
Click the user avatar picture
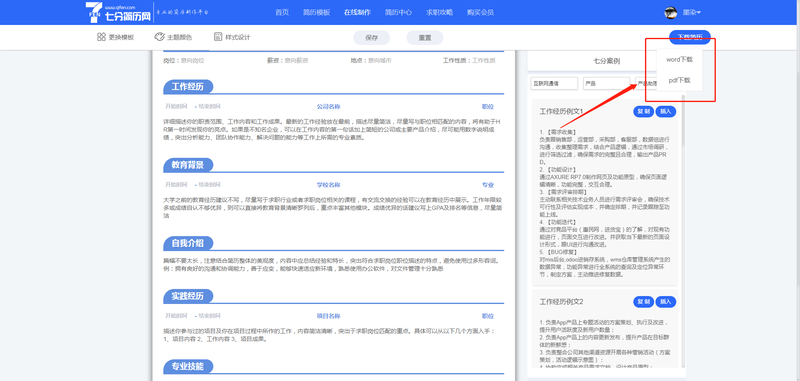[x=670, y=12]
